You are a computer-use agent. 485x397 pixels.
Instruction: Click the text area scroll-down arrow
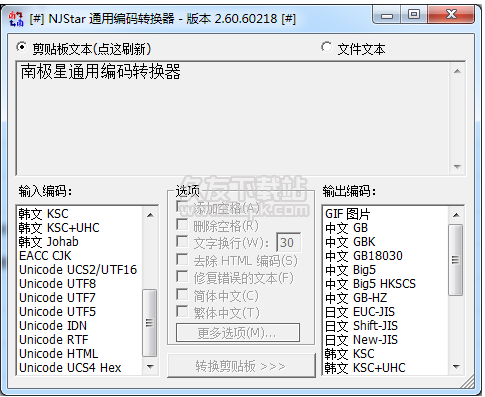[x=457, y=167]
